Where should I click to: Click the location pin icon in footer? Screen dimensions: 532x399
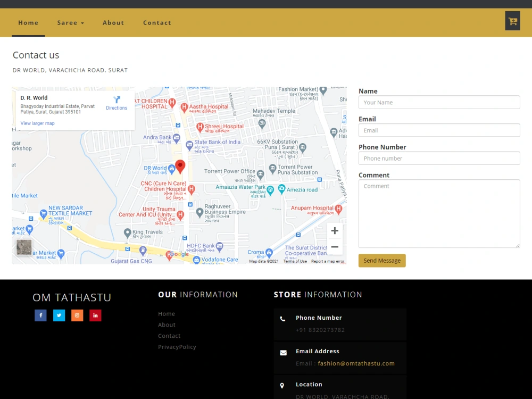(282, 385)
